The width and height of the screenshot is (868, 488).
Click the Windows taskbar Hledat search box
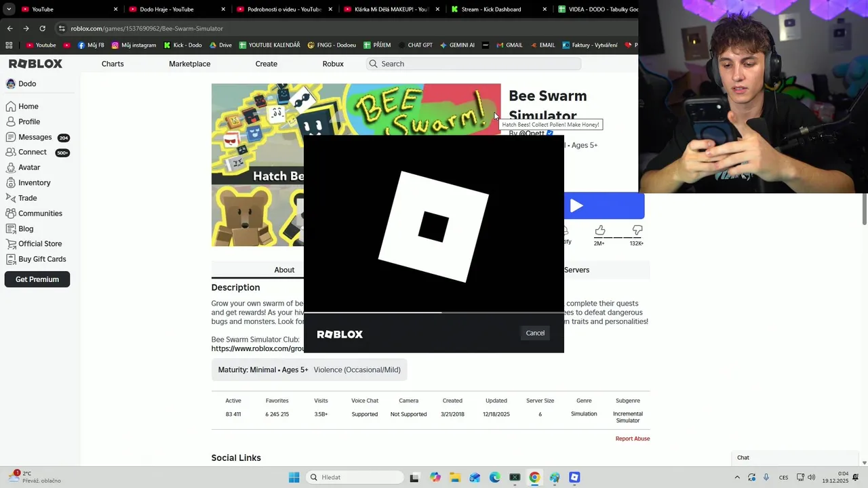355,477
